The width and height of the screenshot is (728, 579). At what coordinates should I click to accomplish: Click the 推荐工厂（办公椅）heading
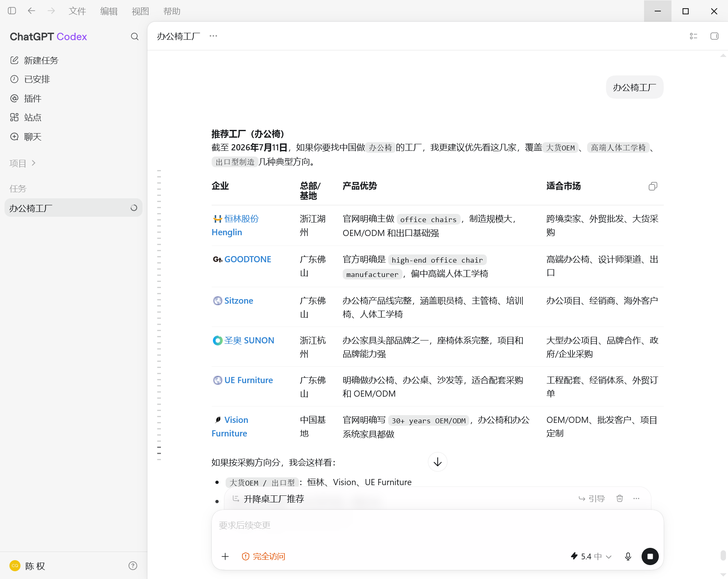pyautogui.click(x=248, y=134)
